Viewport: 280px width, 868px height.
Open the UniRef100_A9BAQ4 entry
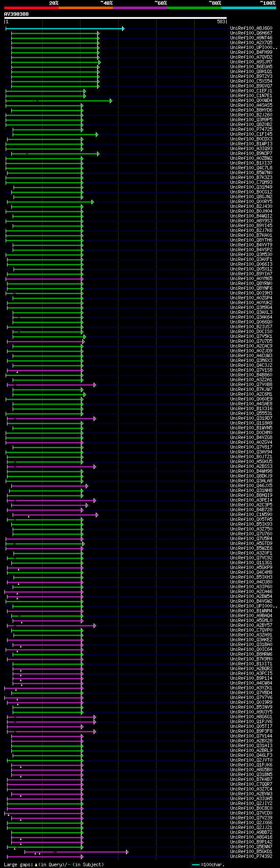[x=251, y=616]
